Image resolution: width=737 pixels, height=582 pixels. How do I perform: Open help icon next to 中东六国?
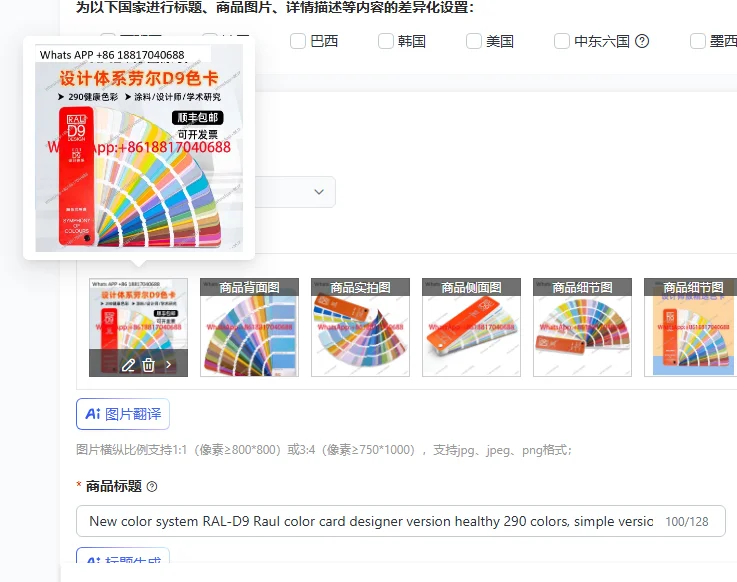(x=642, y=41)
